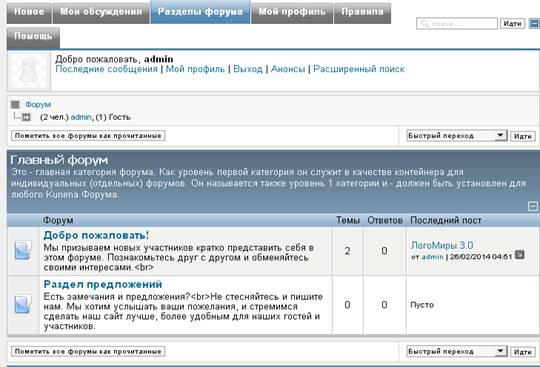This screenshot has height=367, width=540.
Task: Click lower Пометить все форумы как прочитанные button
Action: pyautogui.click(x=88, y=352)
